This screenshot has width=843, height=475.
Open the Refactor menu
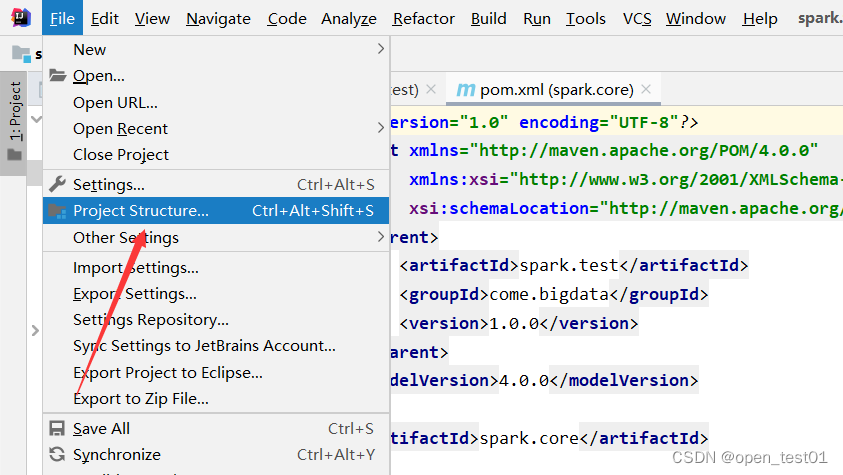pos(423,19)
